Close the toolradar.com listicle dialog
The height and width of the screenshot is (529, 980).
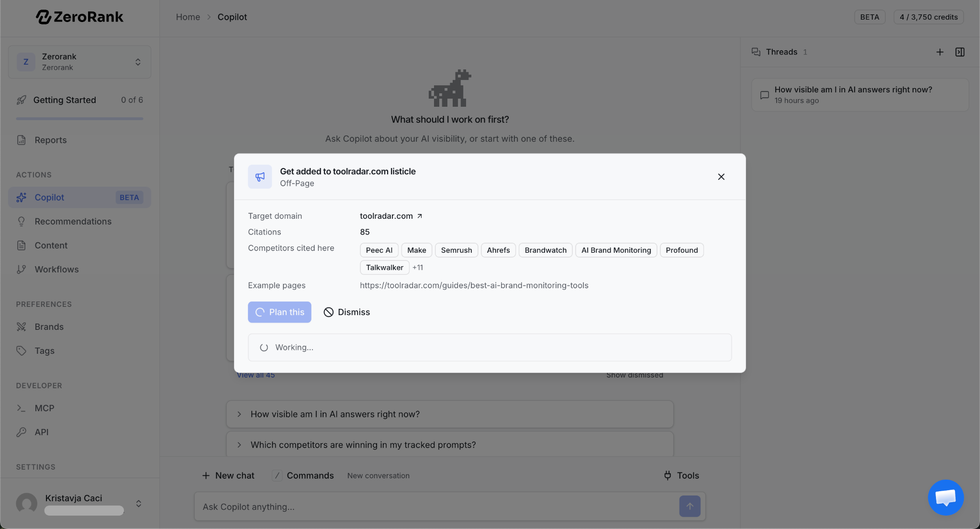[721, 177]
